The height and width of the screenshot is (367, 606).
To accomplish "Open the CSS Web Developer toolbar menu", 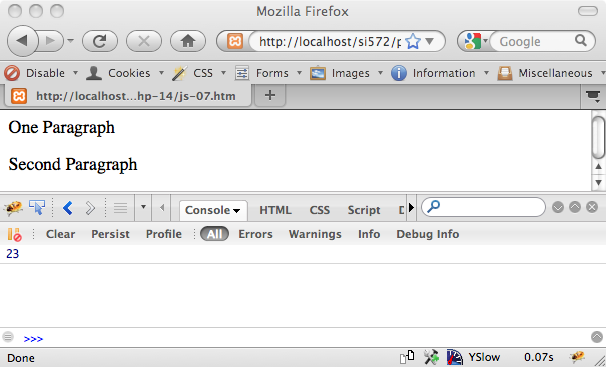I will [199, 73].
